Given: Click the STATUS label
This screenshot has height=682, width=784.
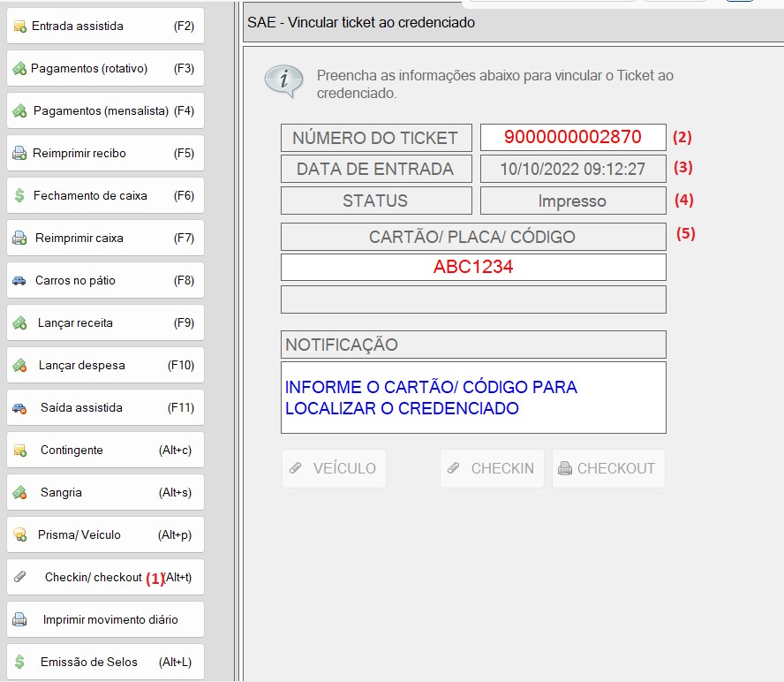Looking at the screenshot, I should click(x=376, y=201).
